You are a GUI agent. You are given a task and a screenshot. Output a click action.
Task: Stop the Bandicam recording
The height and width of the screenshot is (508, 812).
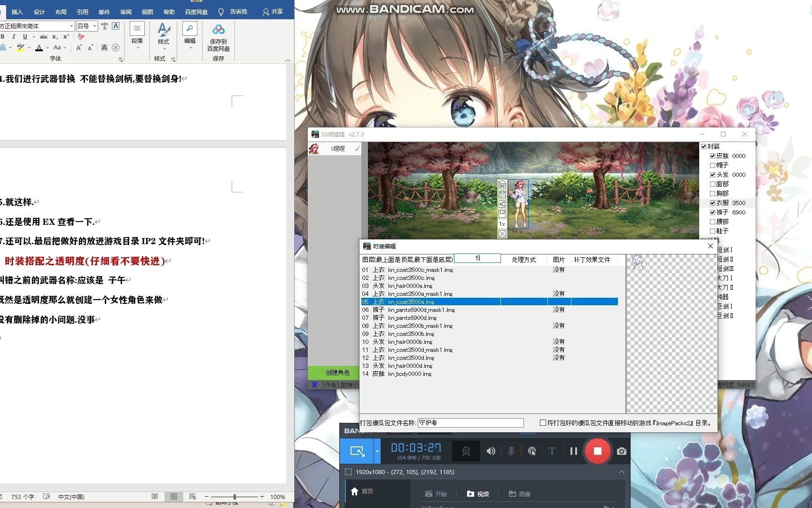[597, 451]
